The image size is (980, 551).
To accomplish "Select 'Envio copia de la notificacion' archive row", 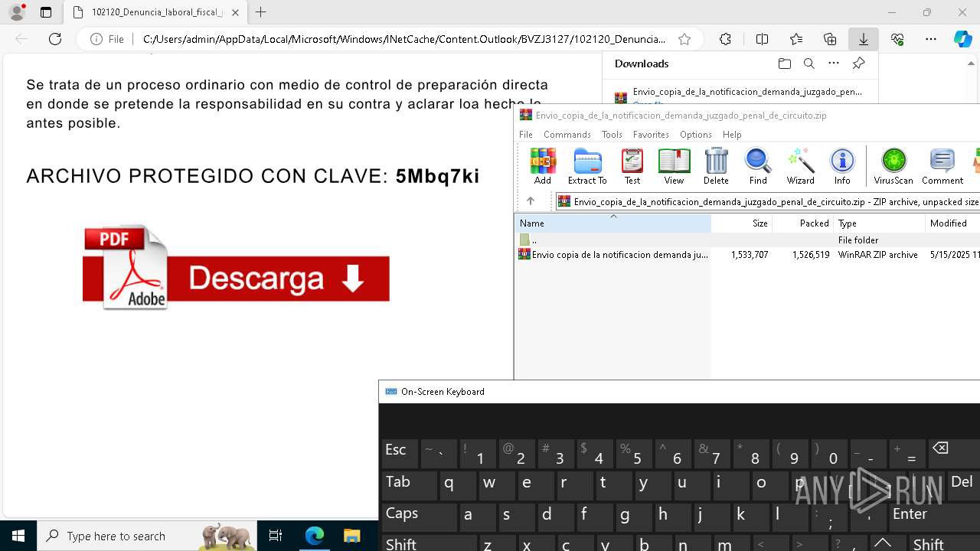I will [x=747, y=255].
